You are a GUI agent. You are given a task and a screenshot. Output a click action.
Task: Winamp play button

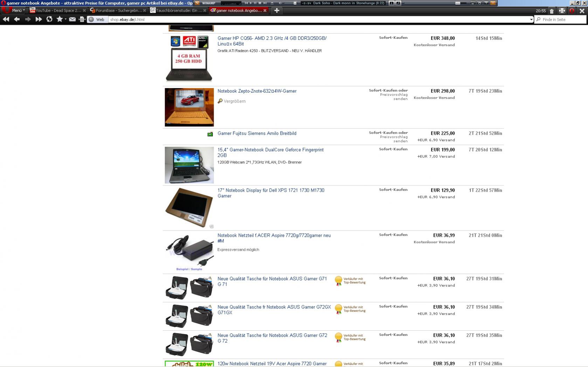coord(251,3)
